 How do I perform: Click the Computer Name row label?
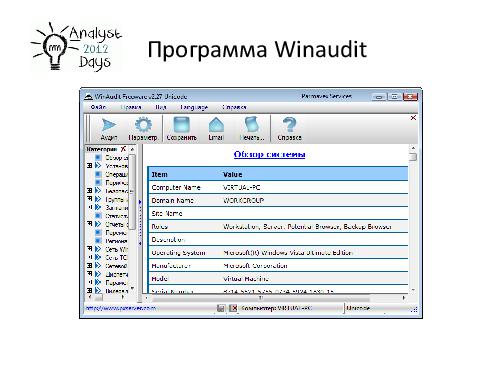[176, 187]
